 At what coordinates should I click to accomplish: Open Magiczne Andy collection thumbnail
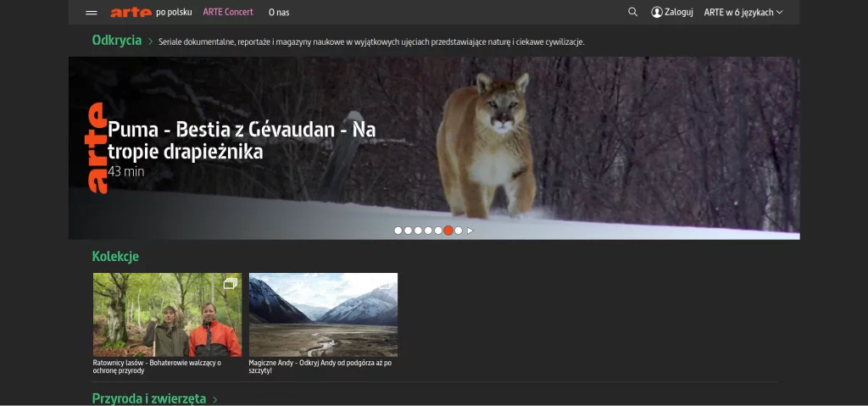click(x=323, y=314)
